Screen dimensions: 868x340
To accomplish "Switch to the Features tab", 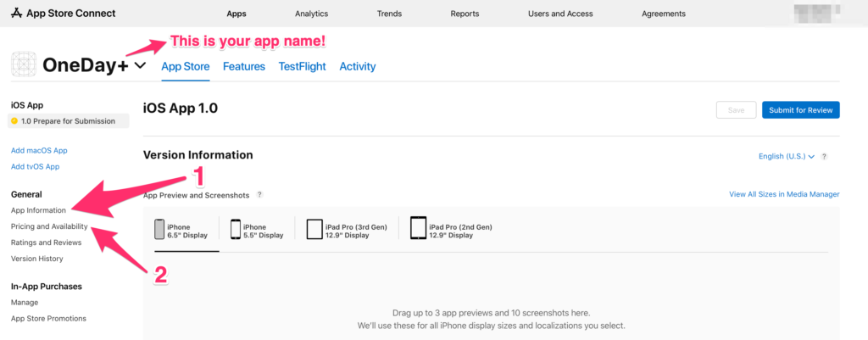I will tap(244, 66).
